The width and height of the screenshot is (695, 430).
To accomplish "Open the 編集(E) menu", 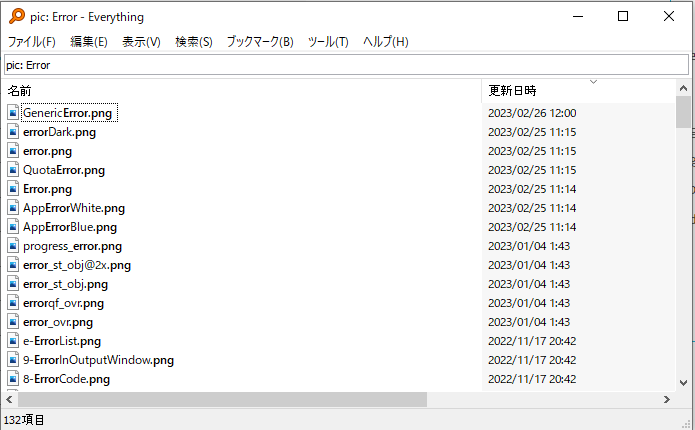I will pos(89,42).
